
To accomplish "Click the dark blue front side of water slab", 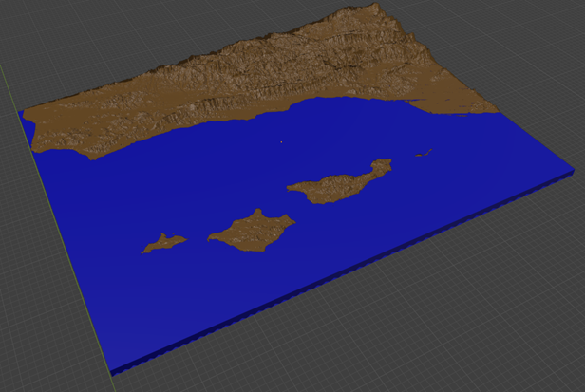I will (x=343, y=274).
